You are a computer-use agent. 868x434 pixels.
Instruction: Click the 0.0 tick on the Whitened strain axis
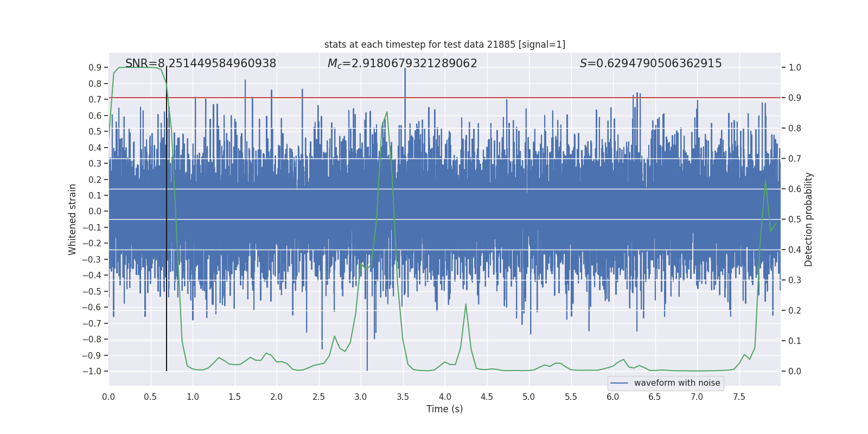click(x=95, y=212)
